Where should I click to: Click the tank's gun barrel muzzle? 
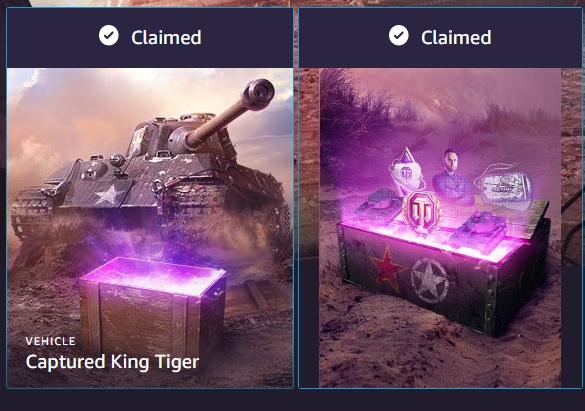coord(259,94)
